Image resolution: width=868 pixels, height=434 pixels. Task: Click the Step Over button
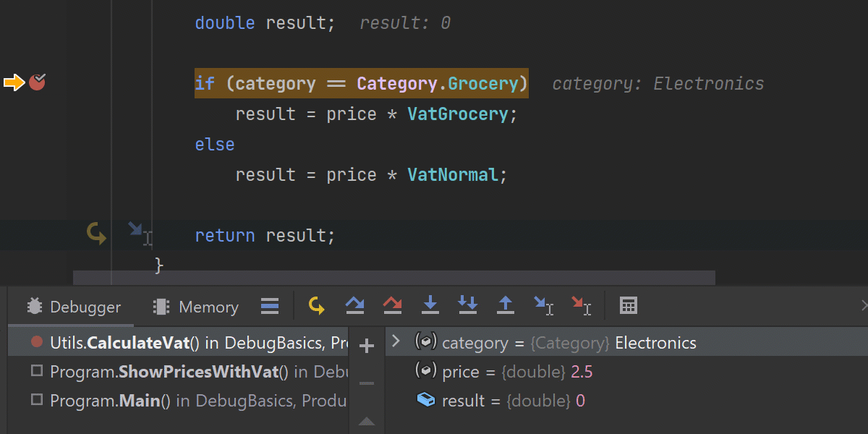click(x=354, y=306)
